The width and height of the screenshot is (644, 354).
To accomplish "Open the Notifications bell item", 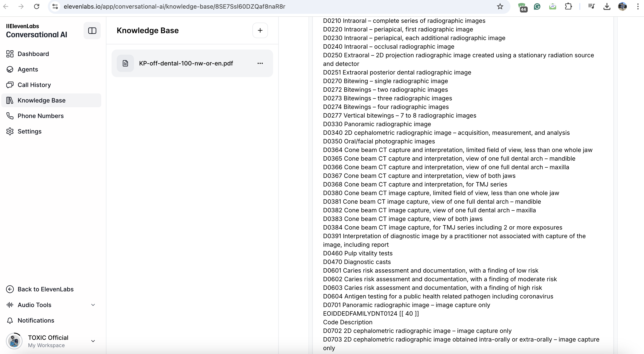I will (36, 320).
